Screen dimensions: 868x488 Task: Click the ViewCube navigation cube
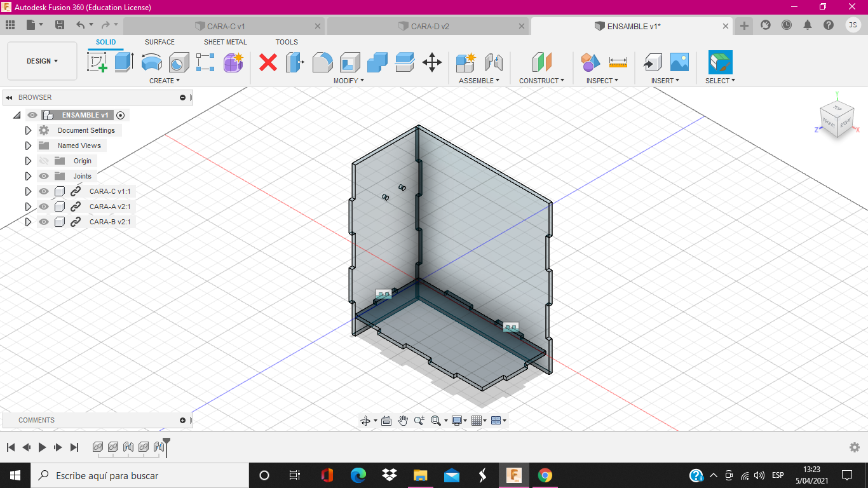(x=836, y=119)
